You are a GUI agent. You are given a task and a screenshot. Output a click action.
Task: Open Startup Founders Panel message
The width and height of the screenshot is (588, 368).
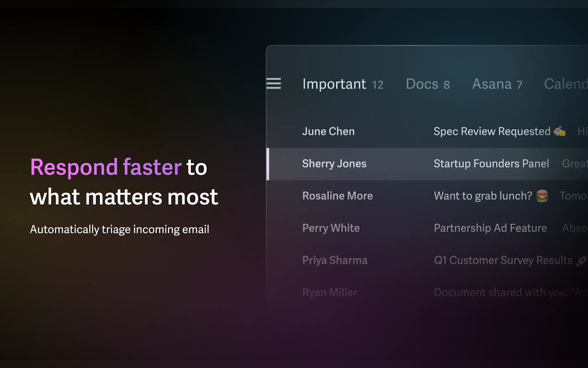click(491, 164)
